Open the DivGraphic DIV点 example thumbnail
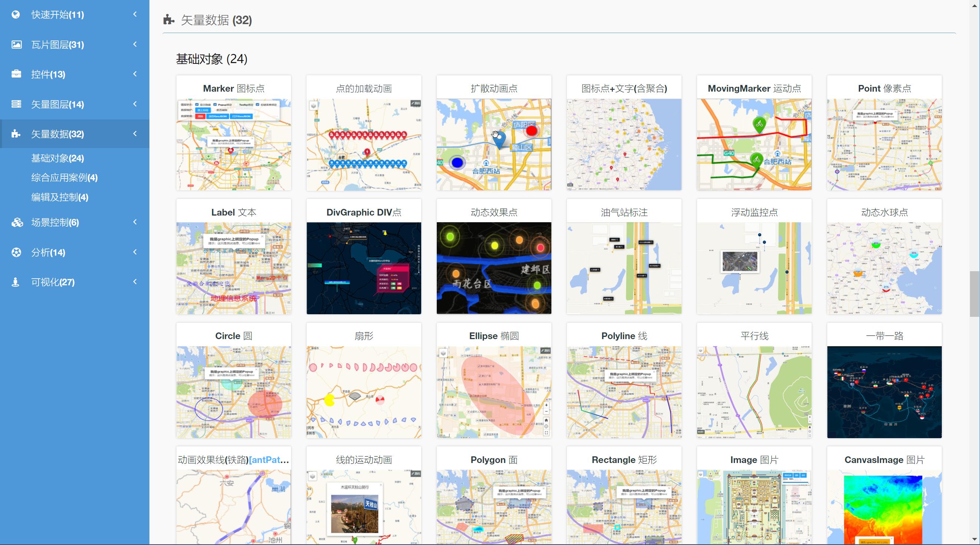 pyautogui.click(x=364, y=268)
